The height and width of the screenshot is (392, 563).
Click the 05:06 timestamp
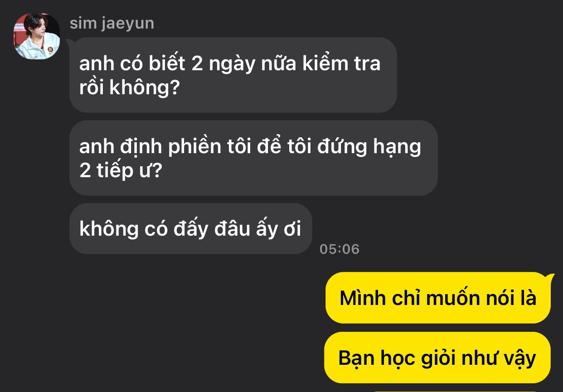coord(339,249)
